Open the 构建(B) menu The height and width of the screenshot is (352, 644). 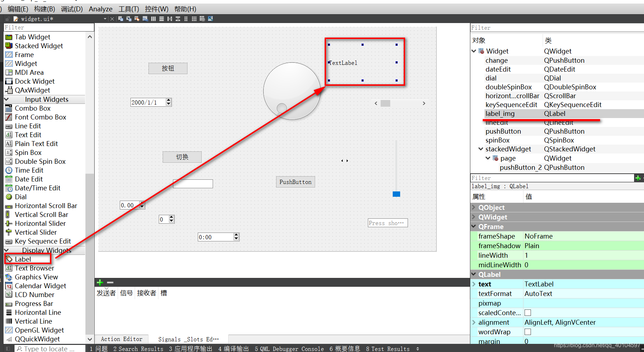point(45,9)
